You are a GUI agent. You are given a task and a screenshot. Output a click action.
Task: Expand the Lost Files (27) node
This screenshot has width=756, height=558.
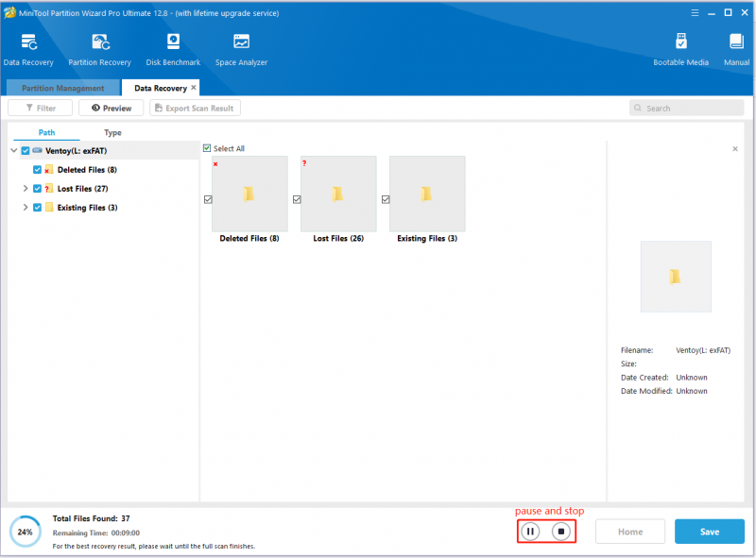26,189
